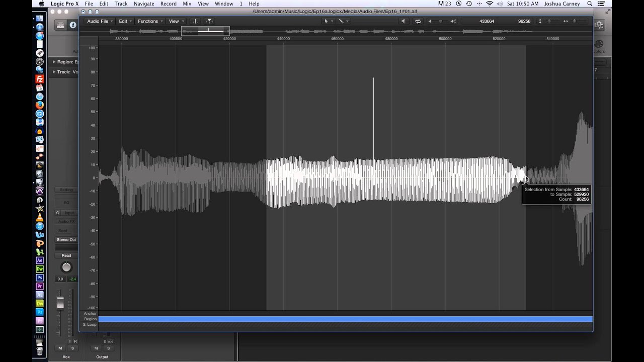Select the pointer tool menu

(x=328, y=21)
